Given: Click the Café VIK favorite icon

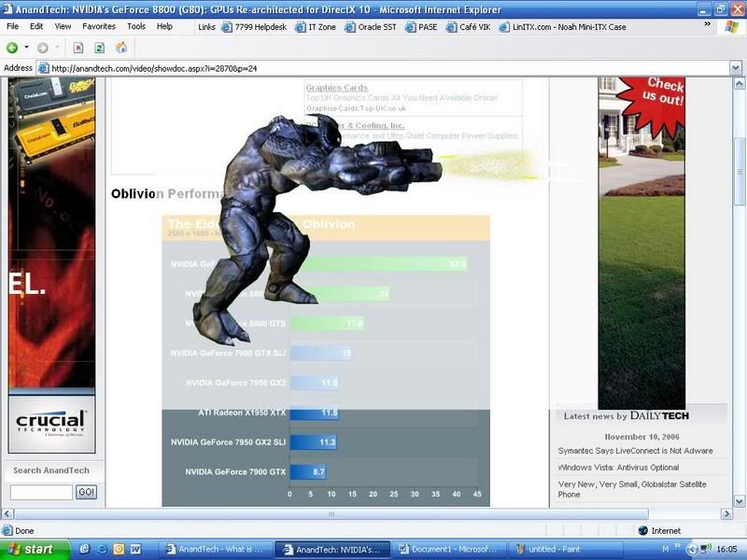Looking at the screenshot, I should point(451,27).
